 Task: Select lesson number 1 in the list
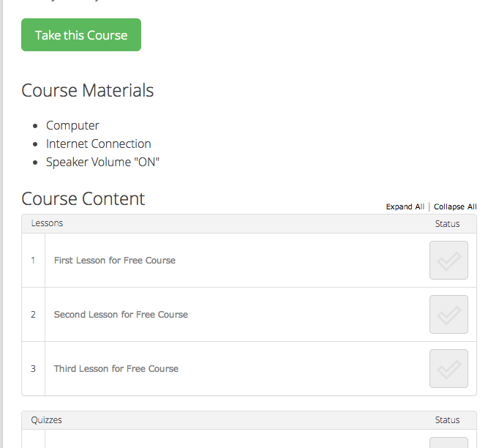pos(33,261)
